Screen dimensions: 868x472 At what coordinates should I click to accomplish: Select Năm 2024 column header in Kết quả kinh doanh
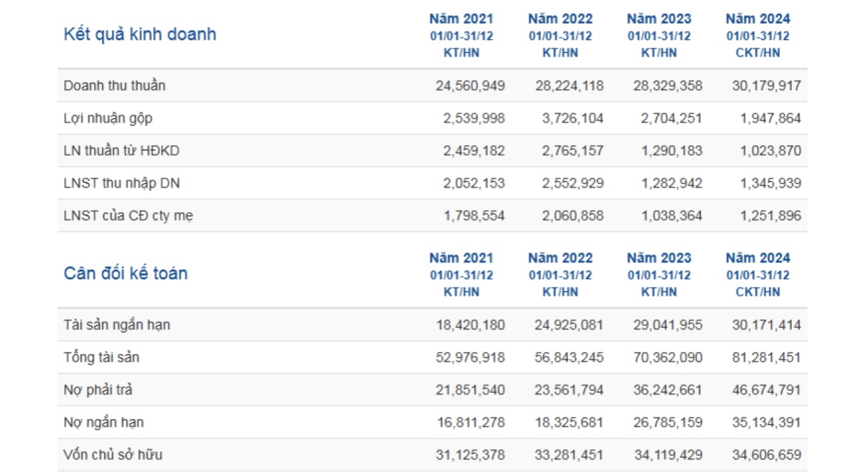(x=758, y=19)
